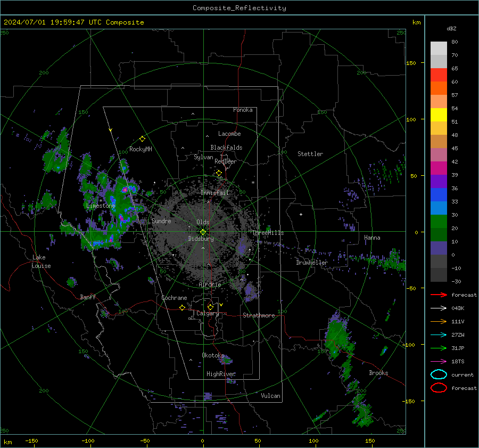
Task: Click the 150 km label on the right axis
Action: point(411,63)
